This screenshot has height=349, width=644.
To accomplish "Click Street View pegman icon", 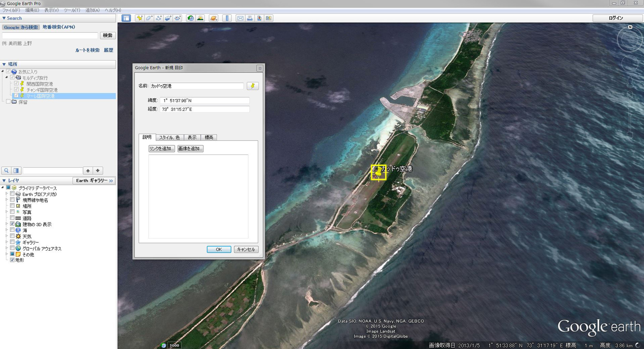I will 630,81.
